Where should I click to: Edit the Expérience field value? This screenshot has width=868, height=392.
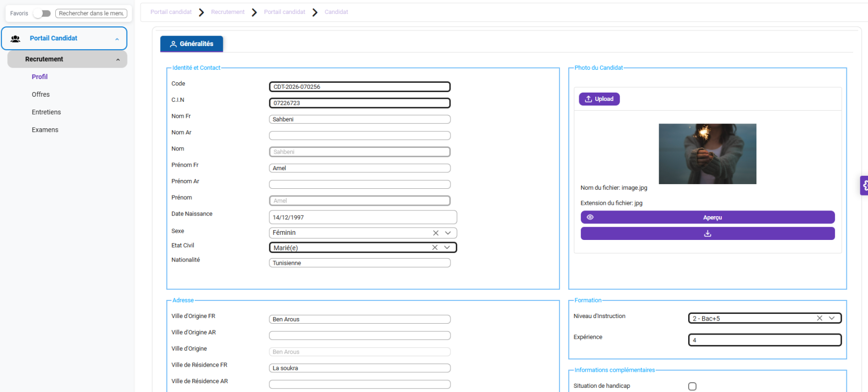(x=765, y=340)
